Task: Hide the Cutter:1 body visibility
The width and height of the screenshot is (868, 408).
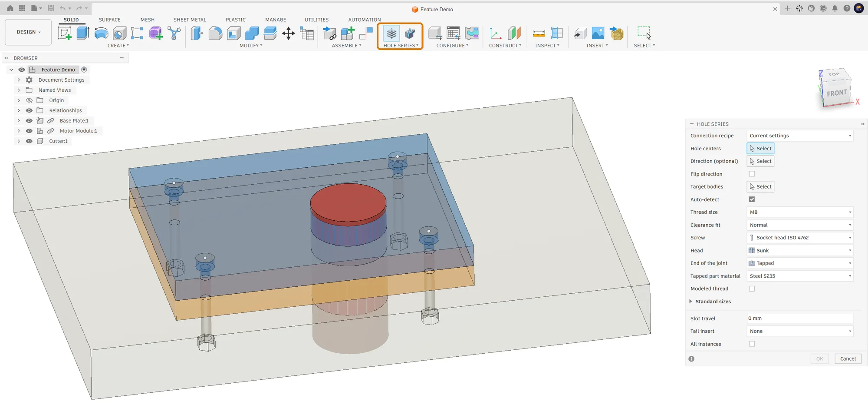Action: (x=29, y=141)
